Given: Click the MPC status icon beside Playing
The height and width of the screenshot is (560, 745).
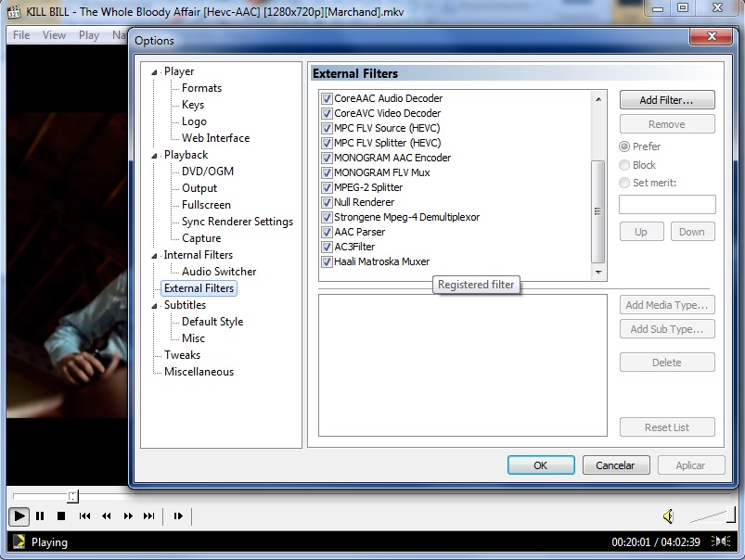Looking at the screenshot, I should [19, 542].
